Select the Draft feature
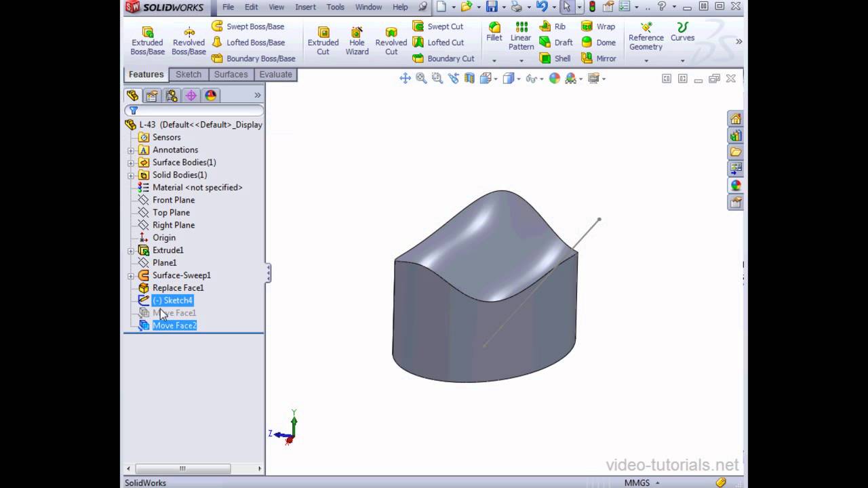Screen dimensions: 868x488 556,42
